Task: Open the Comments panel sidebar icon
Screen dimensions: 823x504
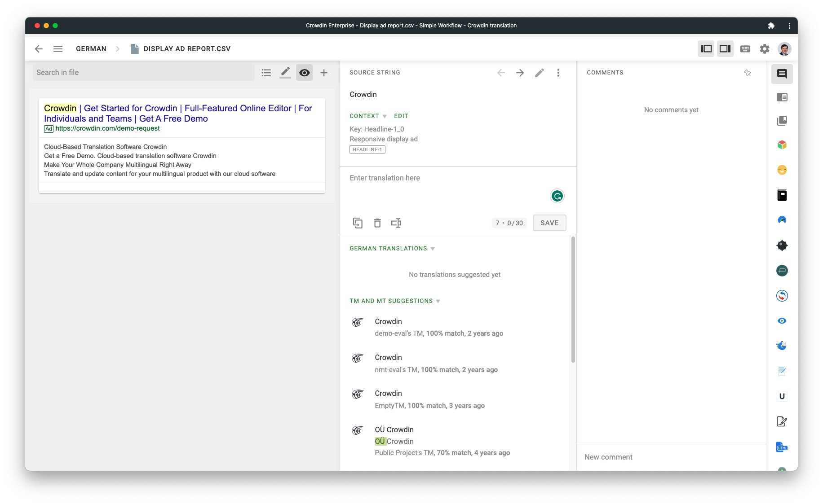Action: tap(782, 74)
